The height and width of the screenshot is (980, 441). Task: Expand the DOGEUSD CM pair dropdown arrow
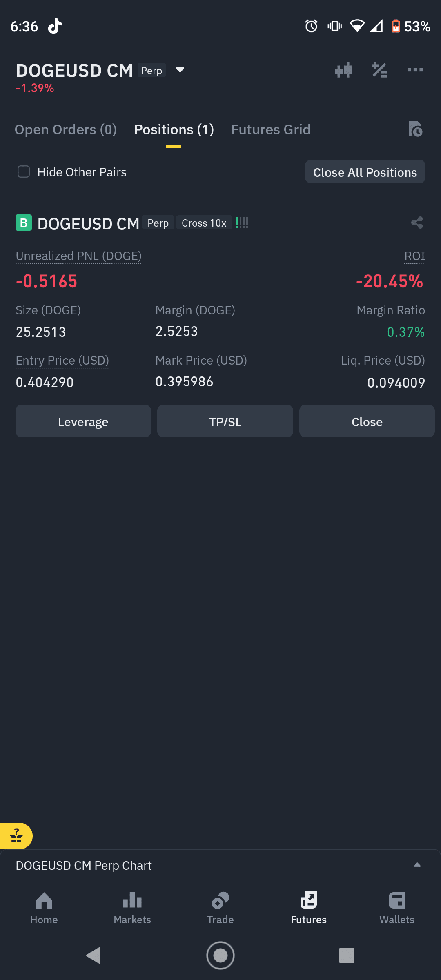(180, 70)
